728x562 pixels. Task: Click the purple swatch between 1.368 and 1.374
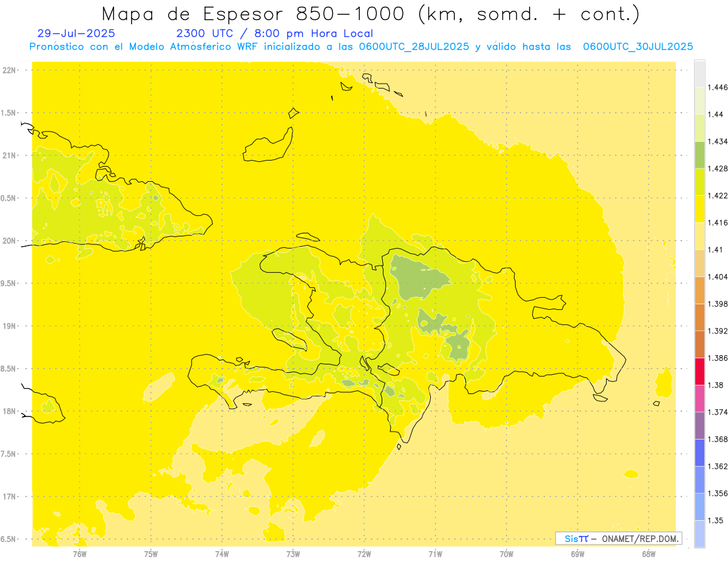(x=699, y=426)
